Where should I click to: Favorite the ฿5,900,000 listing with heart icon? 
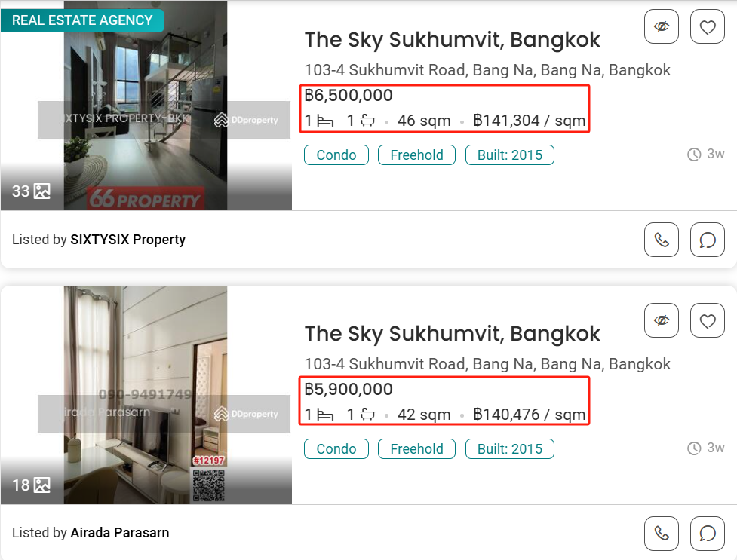708,320
